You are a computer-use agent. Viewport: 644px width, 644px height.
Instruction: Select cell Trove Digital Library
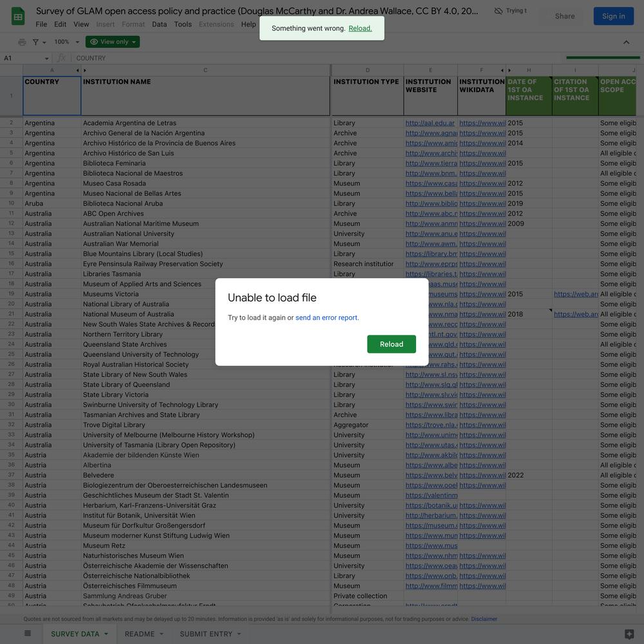pyautogui.click(x=206, y=424)
